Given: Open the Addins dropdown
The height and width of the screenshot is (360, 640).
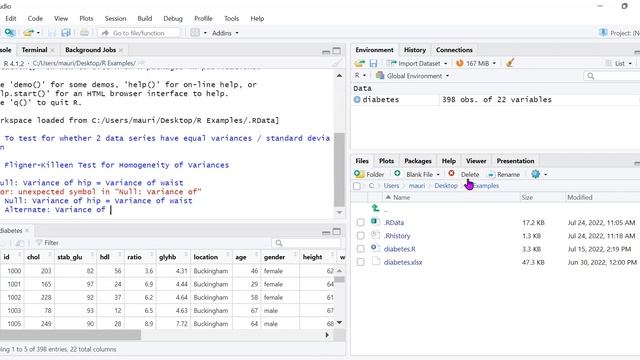Looking at the screenshot, I should (x=225, y=33).
